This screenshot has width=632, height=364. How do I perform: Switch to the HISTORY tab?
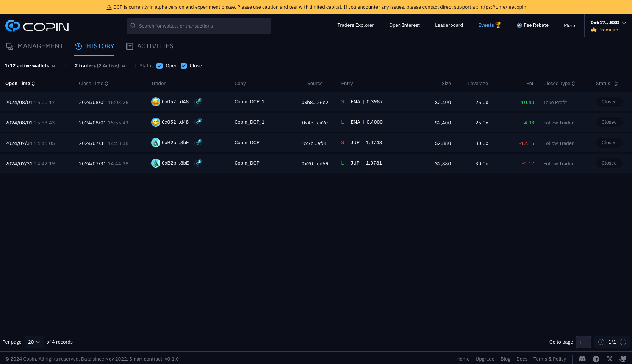tap(94, 46)
